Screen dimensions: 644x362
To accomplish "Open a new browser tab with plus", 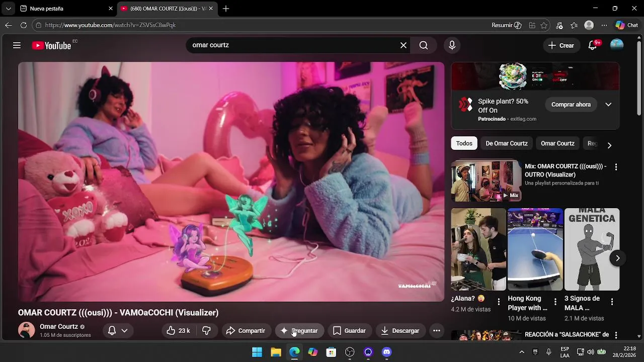I will click(x=226, y=9).
